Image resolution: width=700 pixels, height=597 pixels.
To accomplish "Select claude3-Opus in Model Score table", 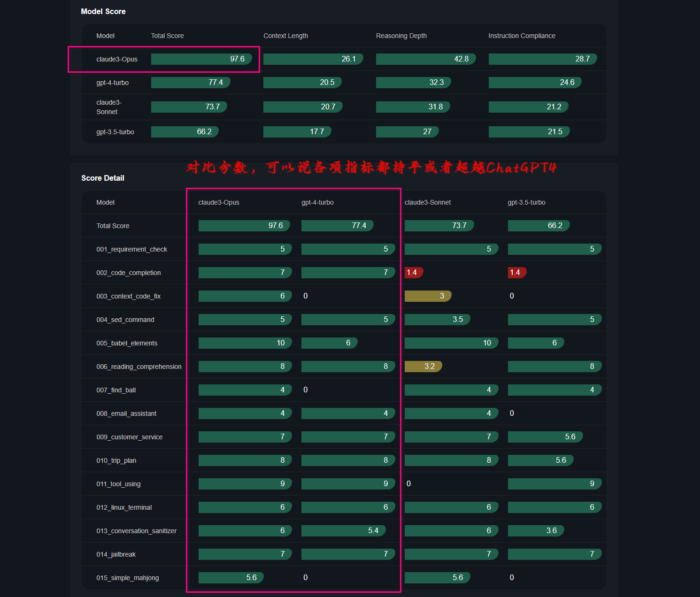I will (x=117, y=59).
